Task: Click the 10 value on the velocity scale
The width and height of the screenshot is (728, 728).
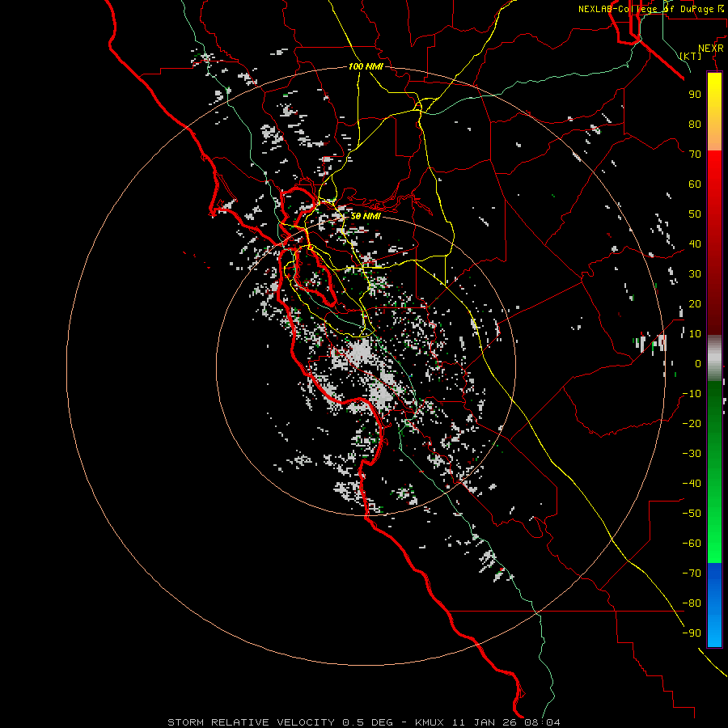Action: tap(695, 334)
